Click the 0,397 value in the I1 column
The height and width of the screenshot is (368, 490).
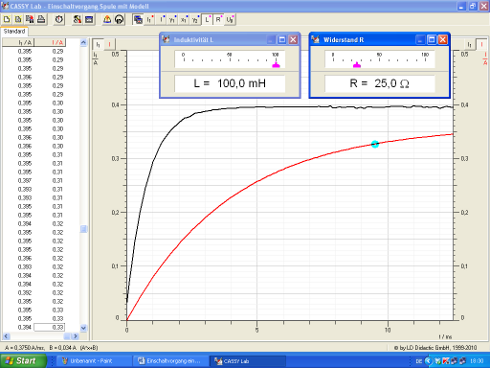(25, 181)
